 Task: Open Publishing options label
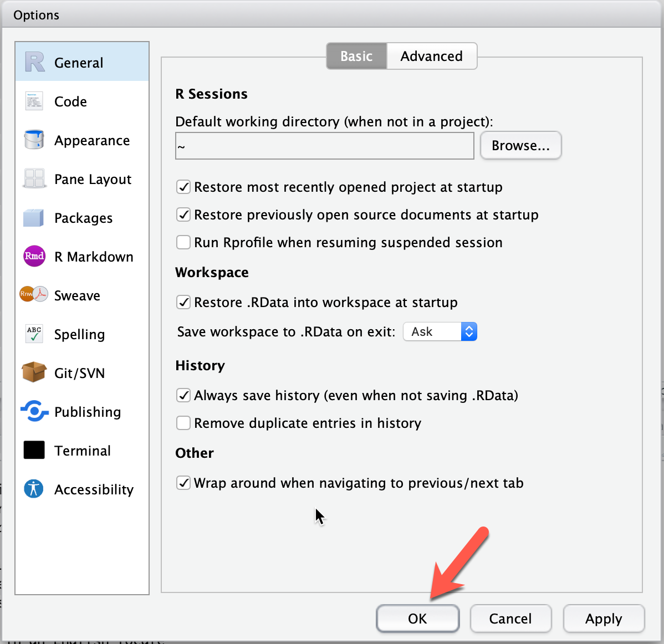coord(88,412)
